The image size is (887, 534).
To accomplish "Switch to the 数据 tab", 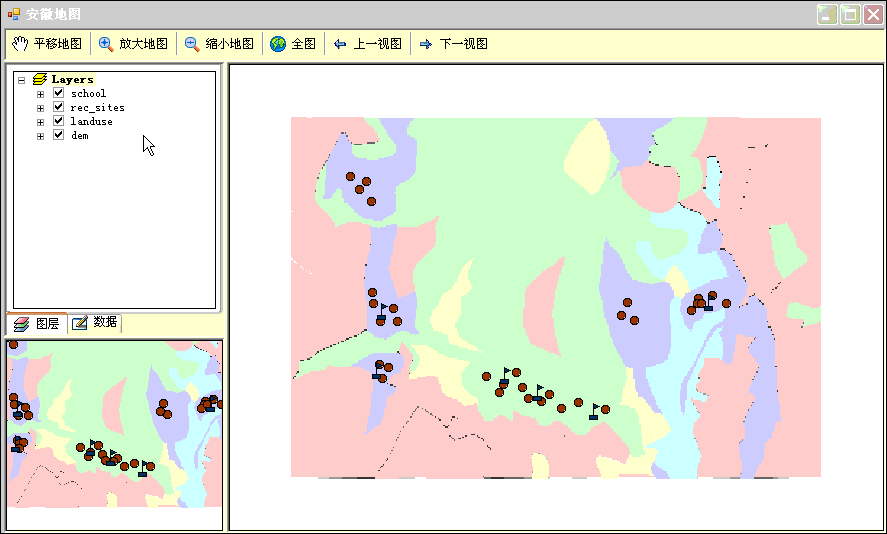I will (x=94, y=322).
